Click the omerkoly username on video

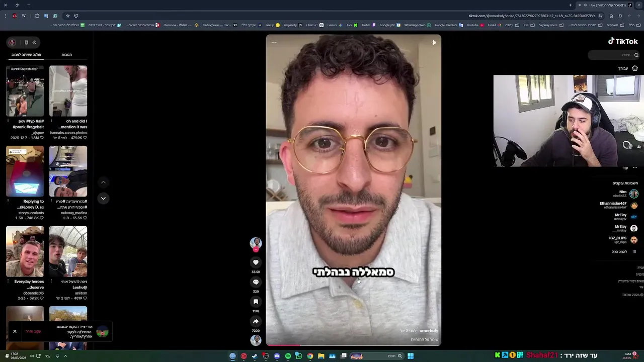429,331
